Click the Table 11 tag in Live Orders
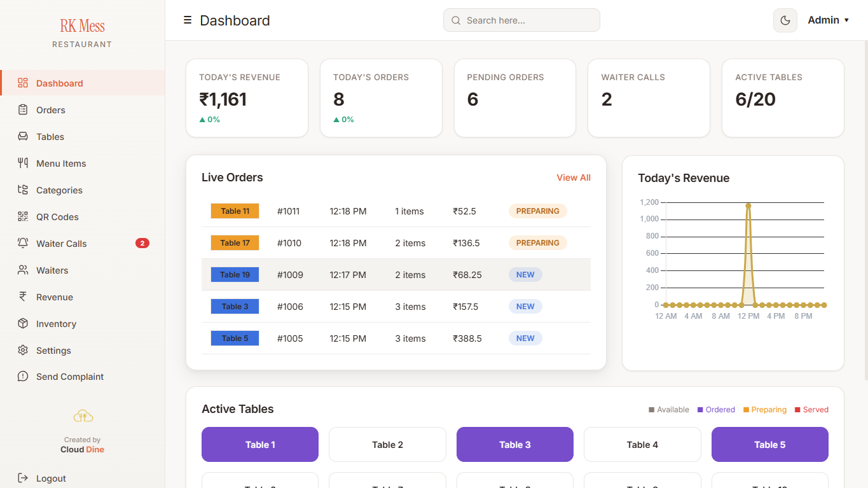868x488 pixels. click(235, 211)
